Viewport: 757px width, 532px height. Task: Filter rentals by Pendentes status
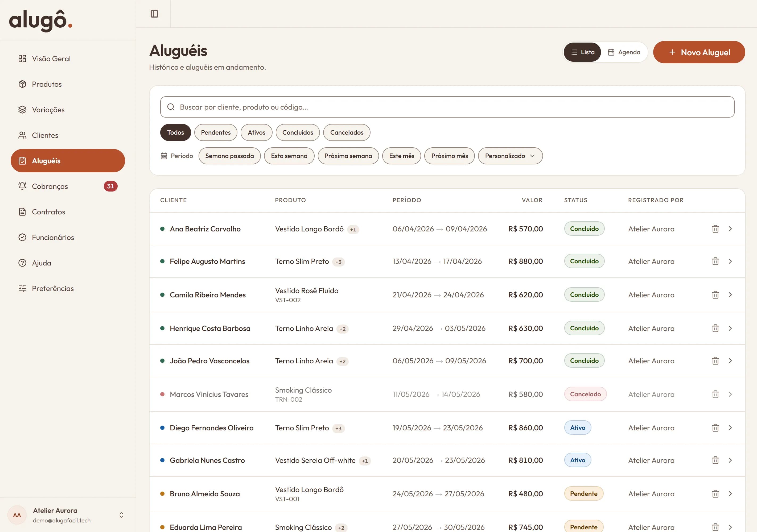216,132
